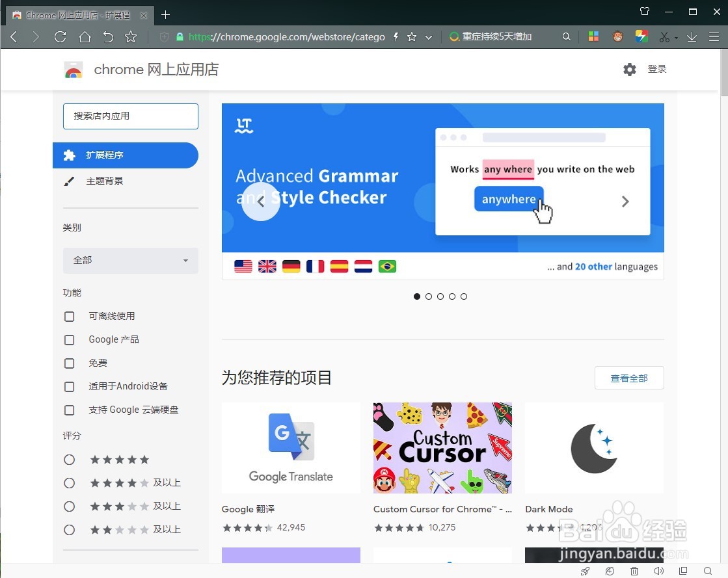Open a new tab with plus button
The width and height of the screenshot is (728, 578).
[165, 15]
